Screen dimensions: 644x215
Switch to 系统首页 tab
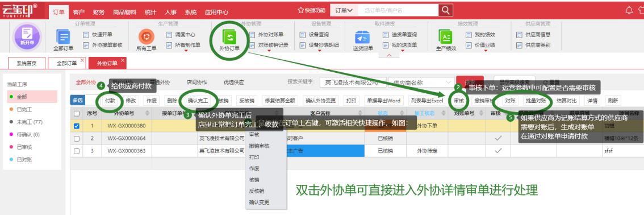(x=26, y=63)
